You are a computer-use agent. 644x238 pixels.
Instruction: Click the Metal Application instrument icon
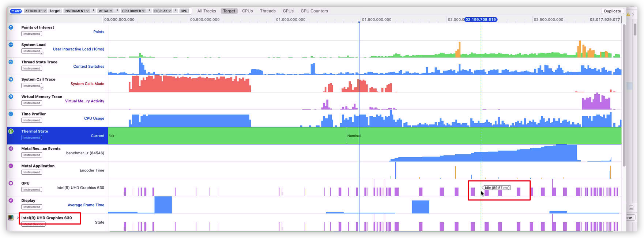[11, 166]
